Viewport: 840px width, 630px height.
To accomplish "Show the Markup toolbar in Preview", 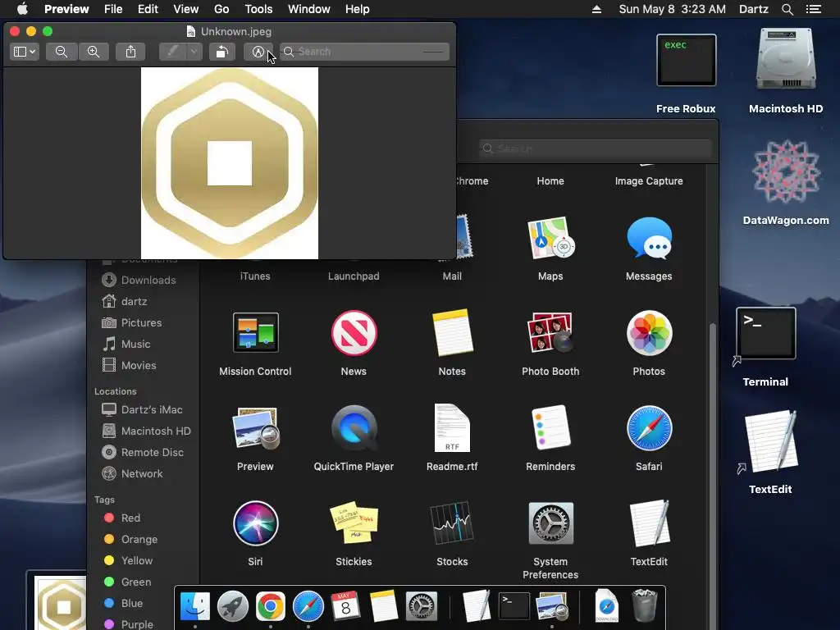I will (x=258, y=52).
